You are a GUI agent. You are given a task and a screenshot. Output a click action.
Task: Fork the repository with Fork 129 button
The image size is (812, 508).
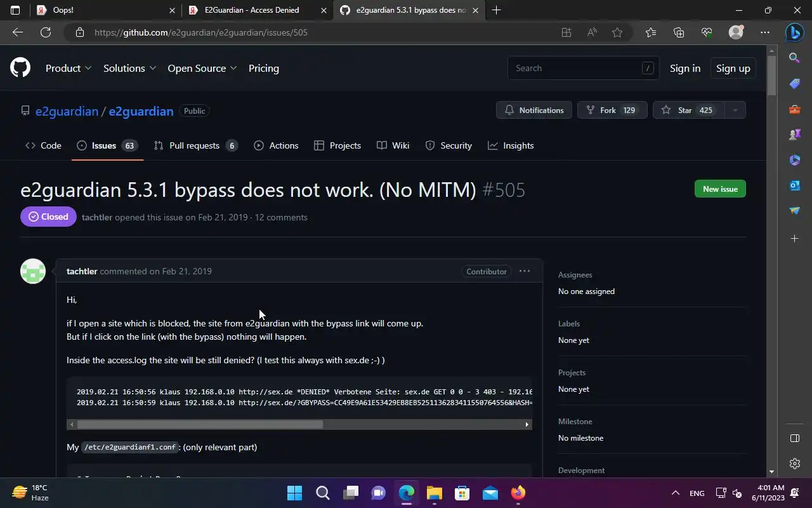(x=612, y=110)
